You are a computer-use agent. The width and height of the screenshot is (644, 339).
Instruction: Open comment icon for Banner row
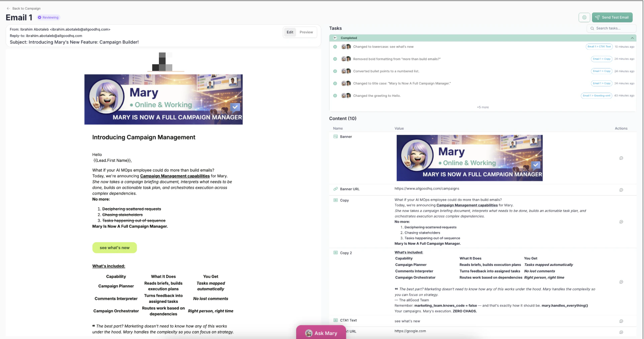(x=621, y=158)
